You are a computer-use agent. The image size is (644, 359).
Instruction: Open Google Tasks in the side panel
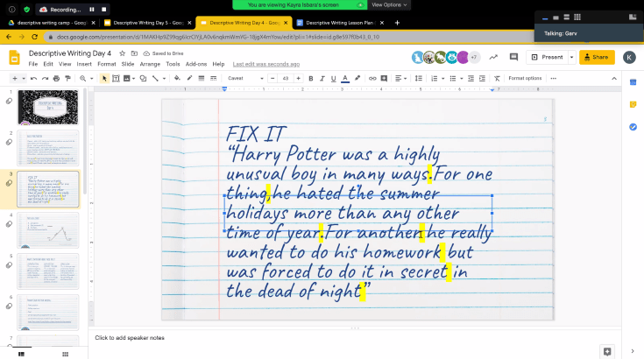(633, 127)
